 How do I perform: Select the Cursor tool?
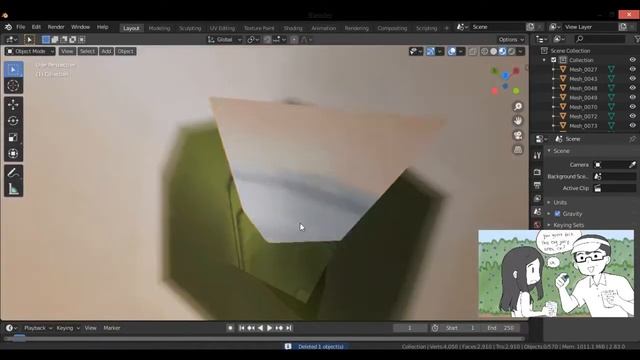13,85
